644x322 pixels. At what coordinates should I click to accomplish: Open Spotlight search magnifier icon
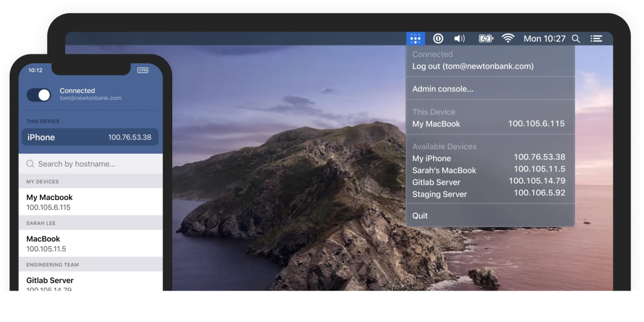tap(576, 39)
